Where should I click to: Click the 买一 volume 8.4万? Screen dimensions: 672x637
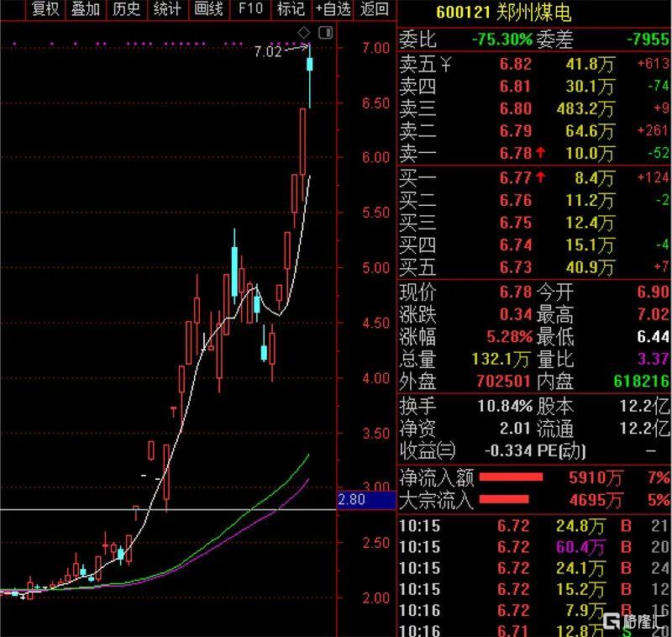(x=595, y=178)
